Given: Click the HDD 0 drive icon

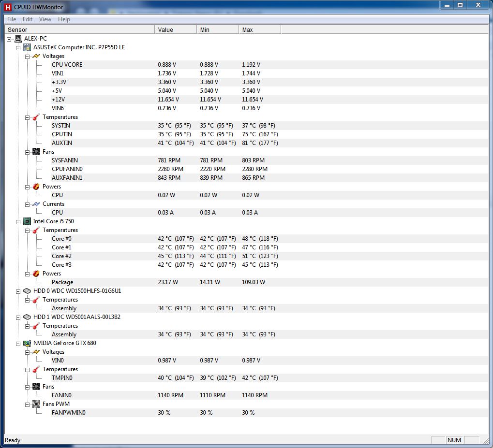Looking at the screenshot, I should (x=28, y=291).
